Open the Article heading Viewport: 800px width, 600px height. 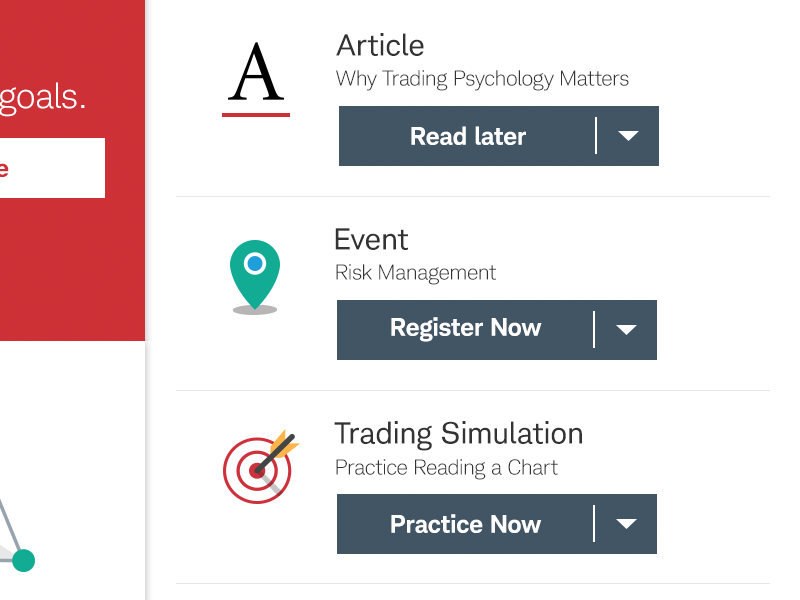point(380,45)
